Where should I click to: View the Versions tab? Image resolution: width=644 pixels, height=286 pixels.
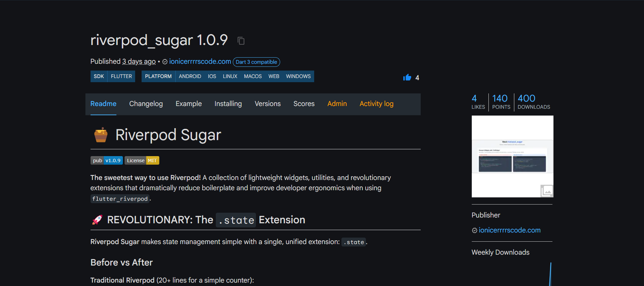click(x=268, y=104)
